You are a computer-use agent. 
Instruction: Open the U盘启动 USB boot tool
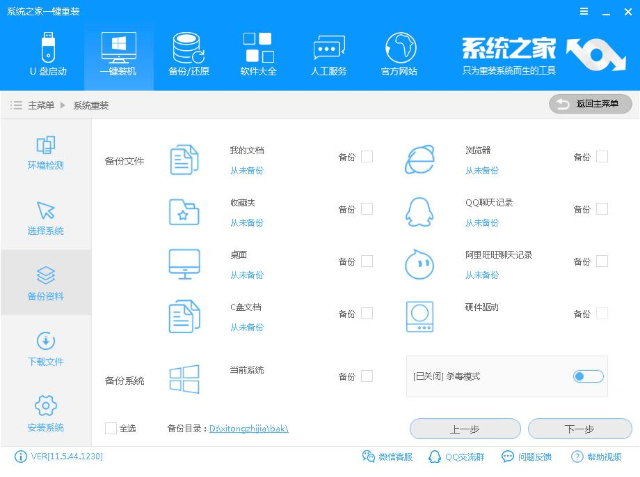(x=48, y=54)
